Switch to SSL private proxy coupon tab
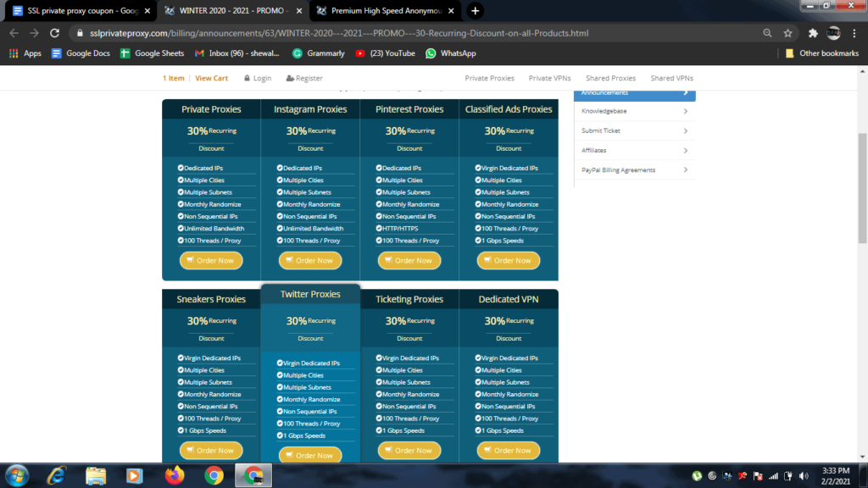The height and width of the screenshot is (488, 868). click(x=77, y=10)
